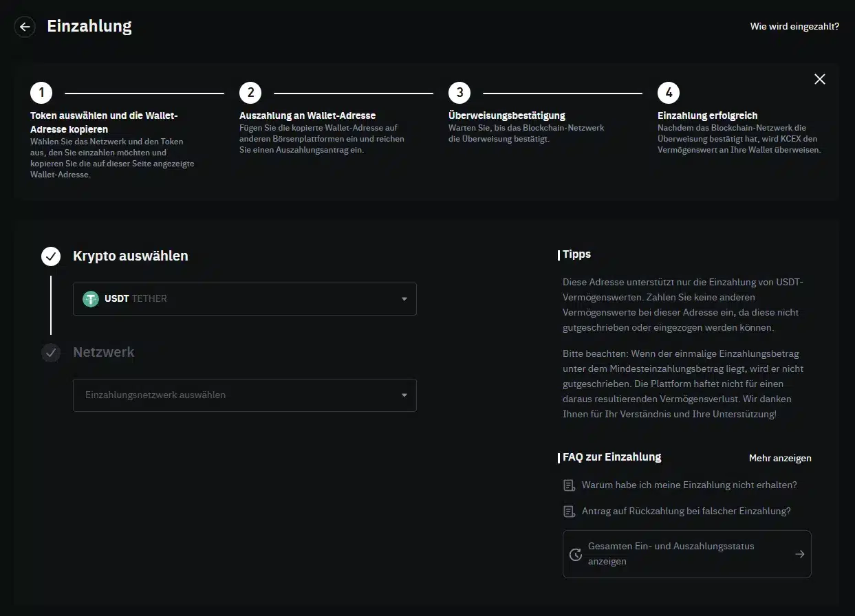855x616 pixels.
Task: Open 'Warum habe ich meine Einzahlung nicht erhalten?'
Action: [x=689, y=485]
